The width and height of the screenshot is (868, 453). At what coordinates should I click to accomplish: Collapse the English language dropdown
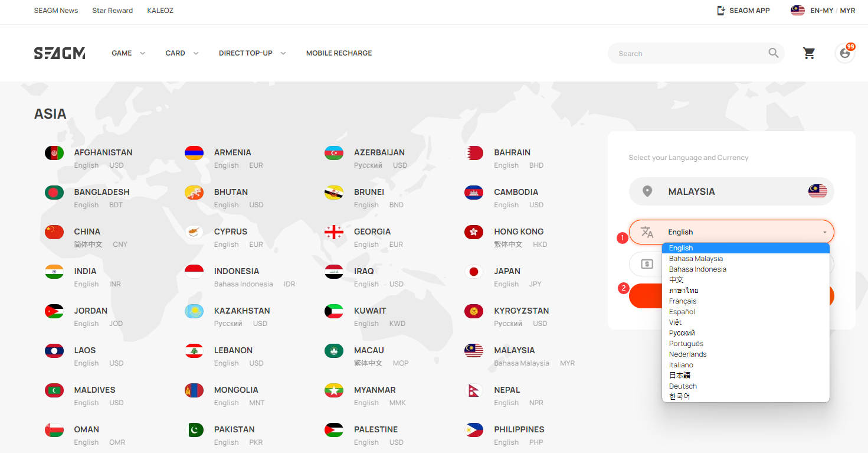click(732, 232)
